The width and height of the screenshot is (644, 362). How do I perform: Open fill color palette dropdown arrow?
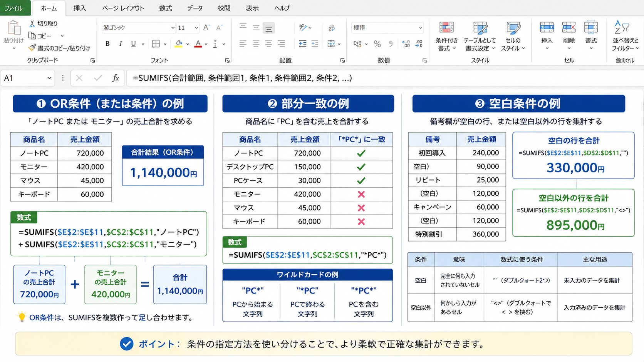188,44
